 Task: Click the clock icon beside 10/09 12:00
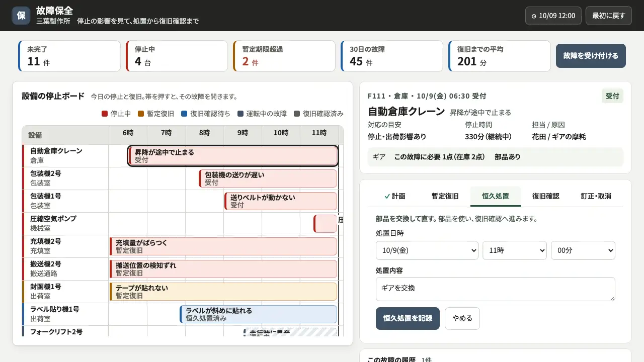click(x=534, y=16)
